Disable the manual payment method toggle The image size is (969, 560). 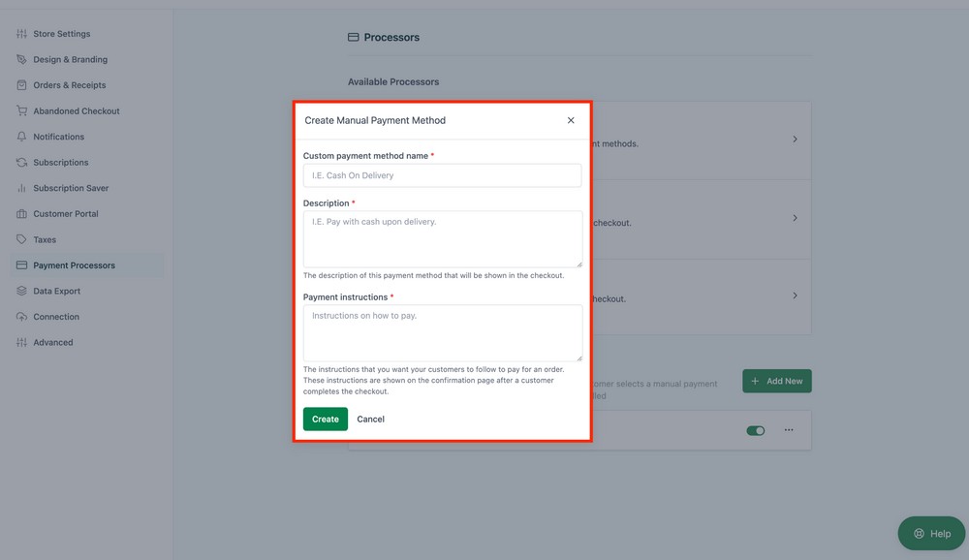point(755,429)
